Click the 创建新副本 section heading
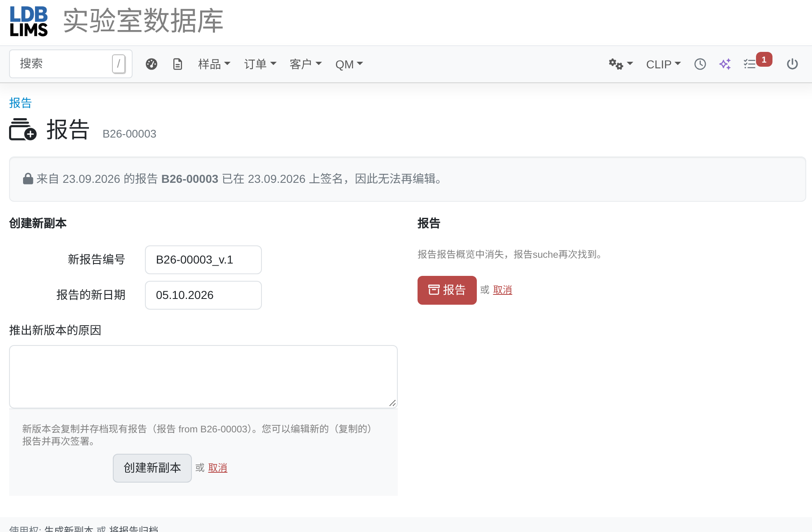 point(38,224)
